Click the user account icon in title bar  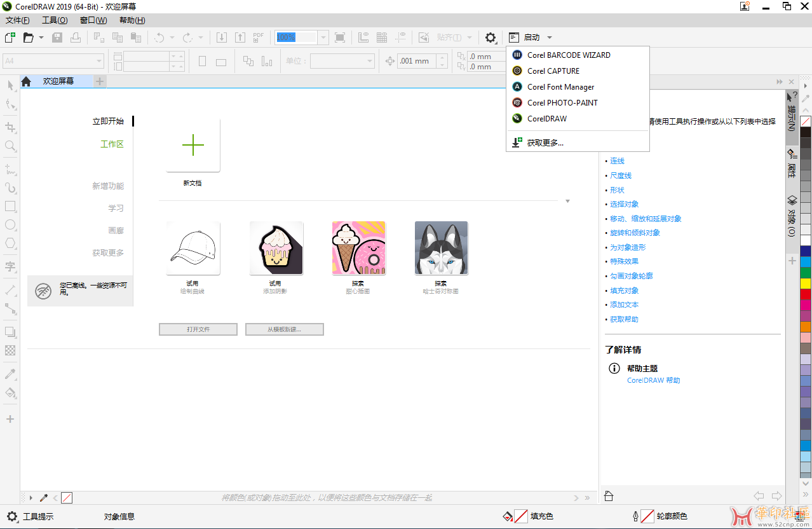click(745, 6)
